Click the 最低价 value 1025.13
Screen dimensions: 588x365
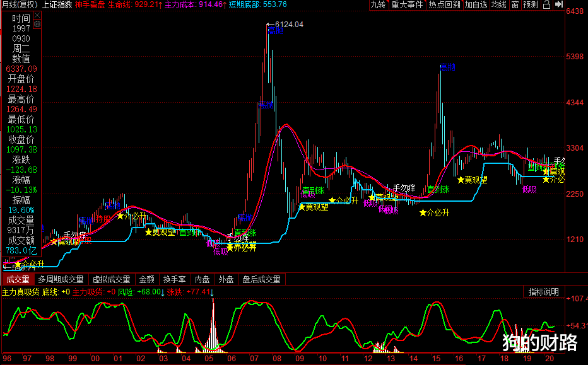21,130
